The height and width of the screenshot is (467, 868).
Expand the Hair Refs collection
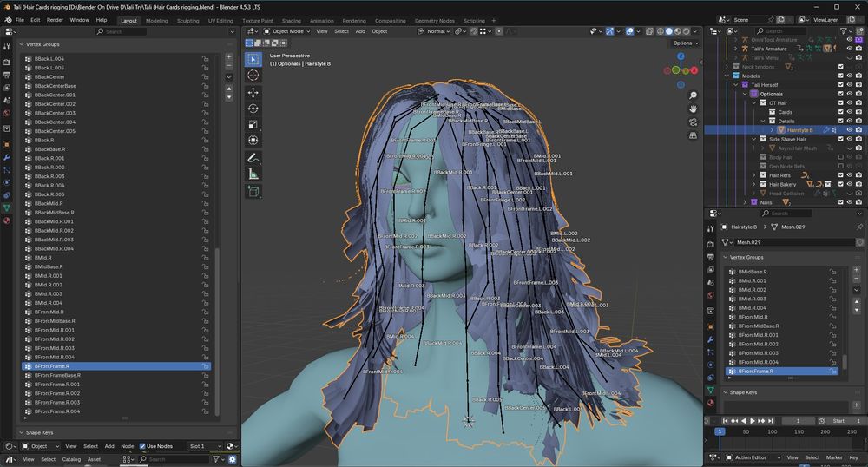click(753, 175)
